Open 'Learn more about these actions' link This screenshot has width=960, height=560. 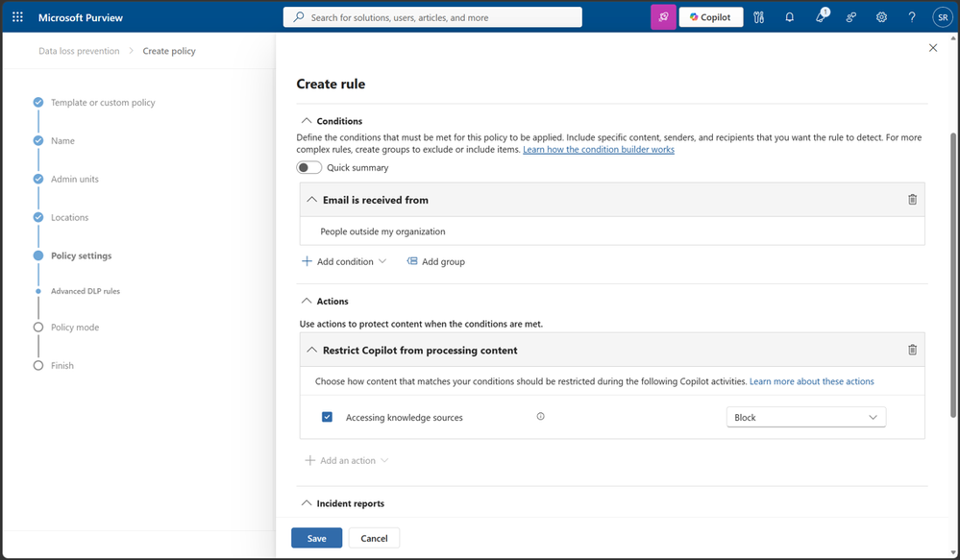[x=812, y=381]
